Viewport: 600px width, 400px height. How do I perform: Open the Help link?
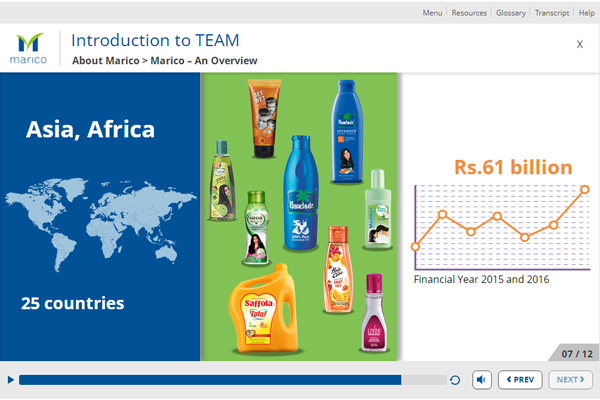[586, 13]
